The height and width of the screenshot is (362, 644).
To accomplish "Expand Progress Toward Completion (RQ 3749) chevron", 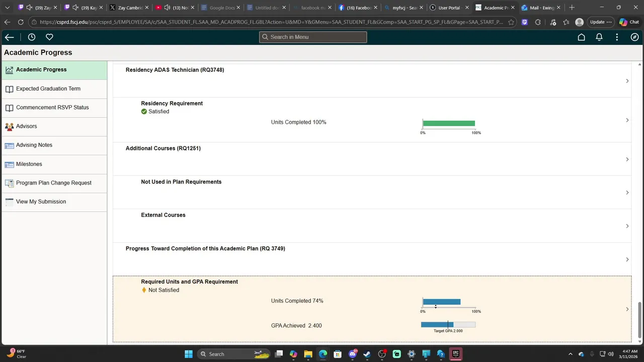I will [x=627, y=259].
